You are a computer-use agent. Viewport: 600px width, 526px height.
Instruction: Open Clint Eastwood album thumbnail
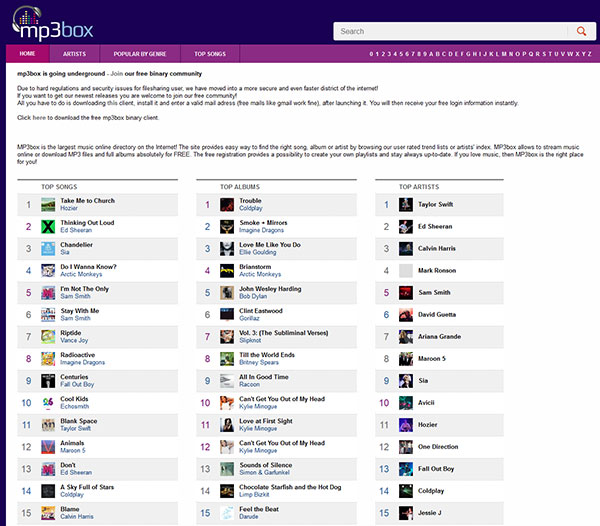click(x=227, y=315)
